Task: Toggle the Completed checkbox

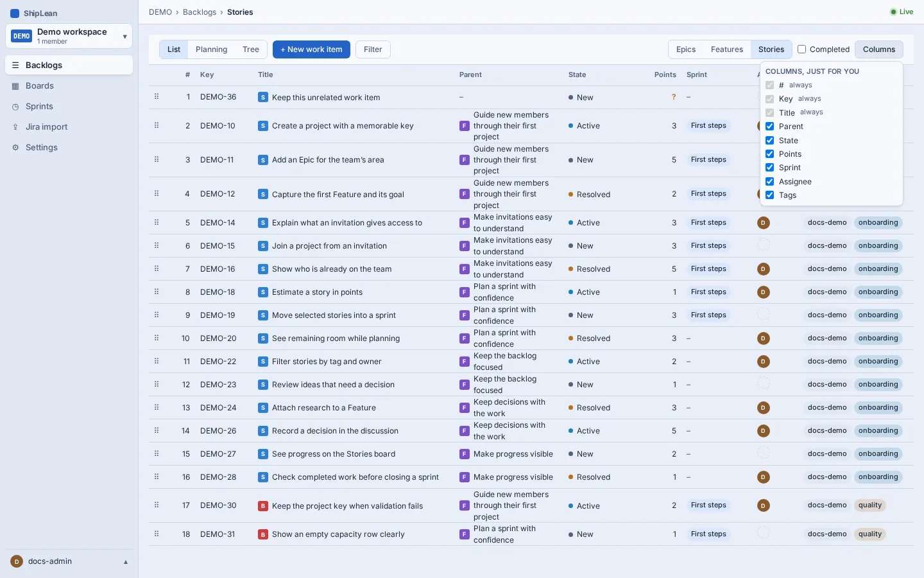Action: point(802,49)
